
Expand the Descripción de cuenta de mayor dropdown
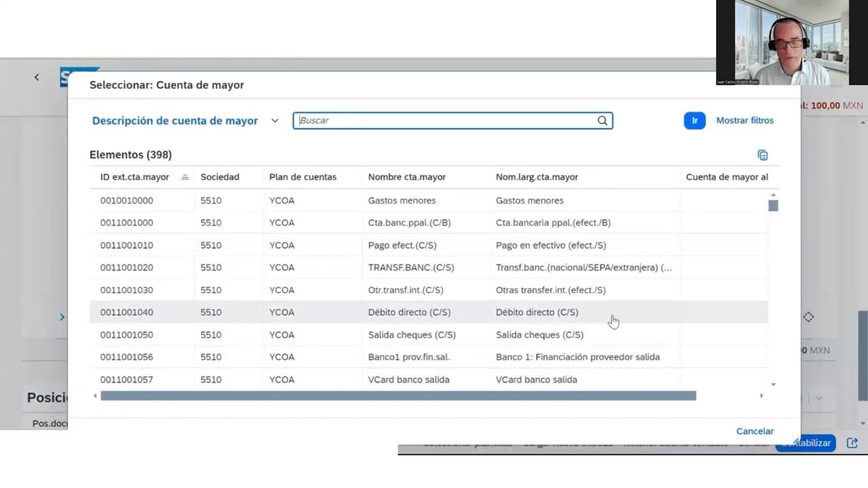(x=275, y=121)
